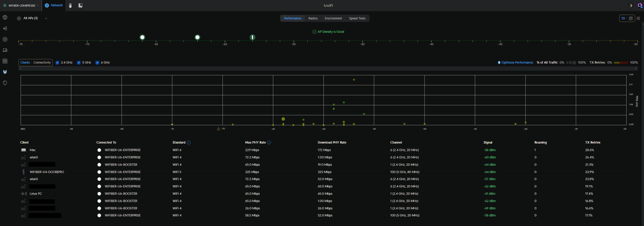Open the Environment tab
Screen dimensions: 644x226
point(333,19)
